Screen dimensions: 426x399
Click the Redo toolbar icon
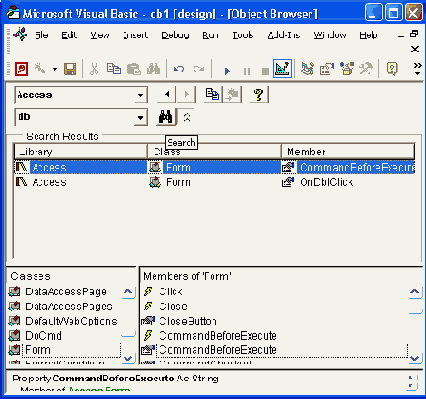coord(199,69)
